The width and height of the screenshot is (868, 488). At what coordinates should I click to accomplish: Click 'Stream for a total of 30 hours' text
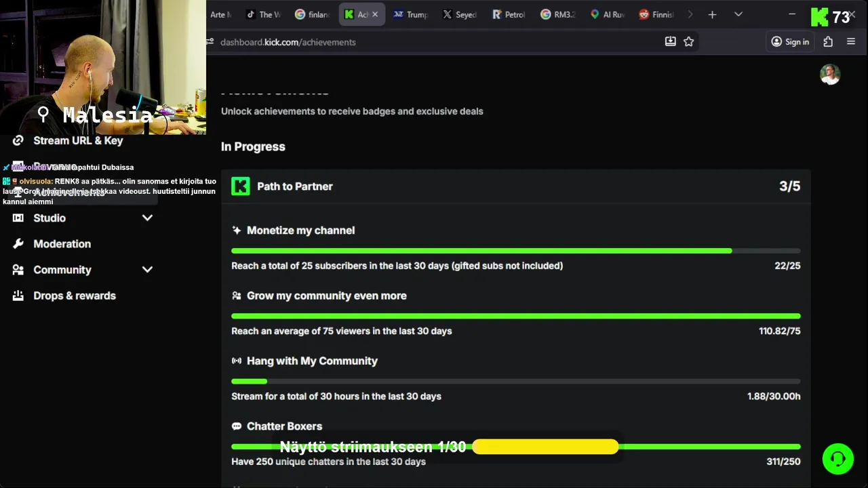[336, 396]
